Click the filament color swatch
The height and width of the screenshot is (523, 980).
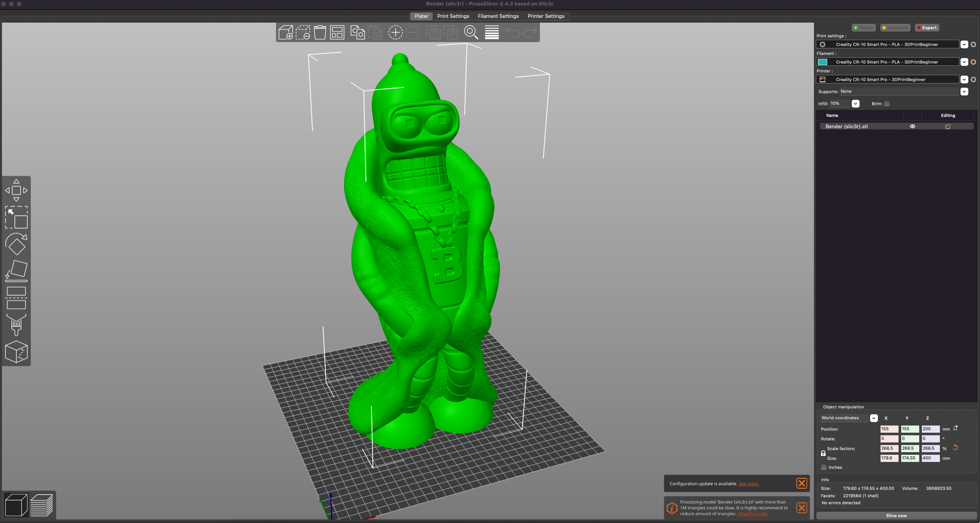pyautogui.click(x=823, y=62)
